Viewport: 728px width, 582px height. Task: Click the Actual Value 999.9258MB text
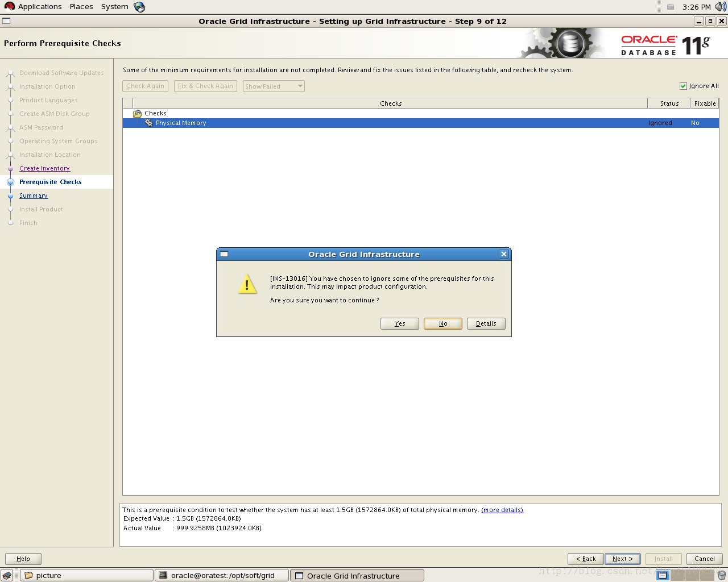point(192,528)
